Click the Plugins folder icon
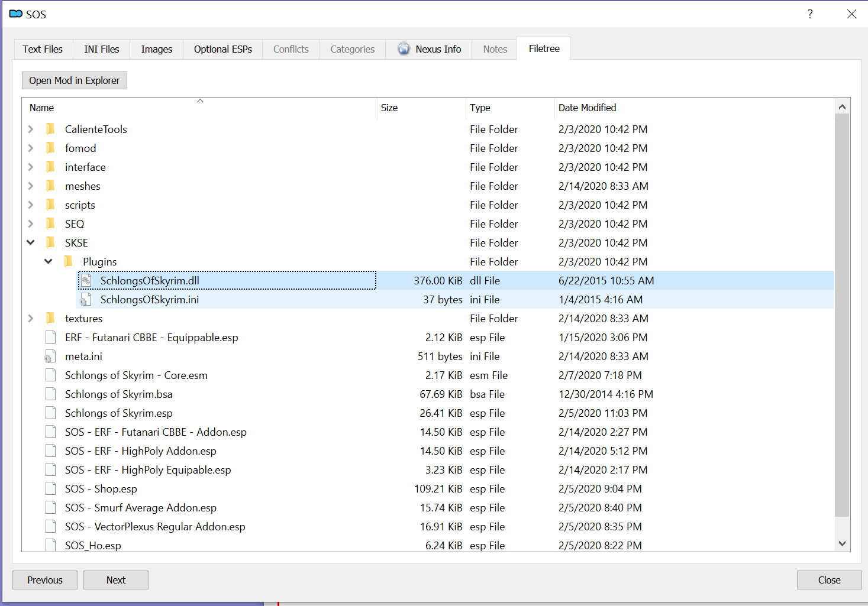Viewport: 868px width, 606px height. pyautogui.click(x=68, y=261)
